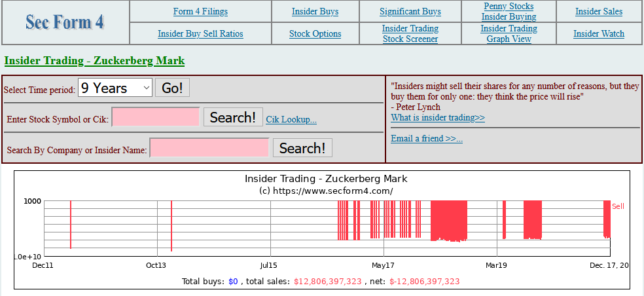Click the Peter Lynch attribution text
This screenshot has width=644, height=296.
(416, 107)
